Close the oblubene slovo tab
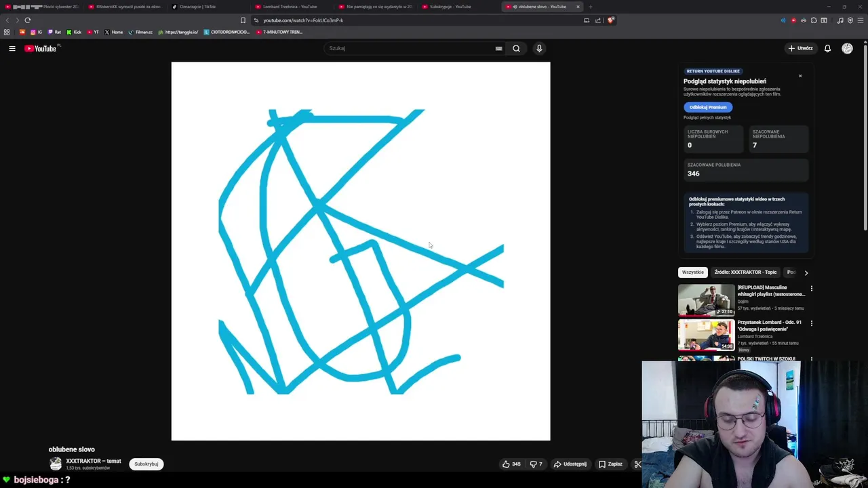Image resolution: width=868 pixels, height=488 pixels. click(578, 7)
